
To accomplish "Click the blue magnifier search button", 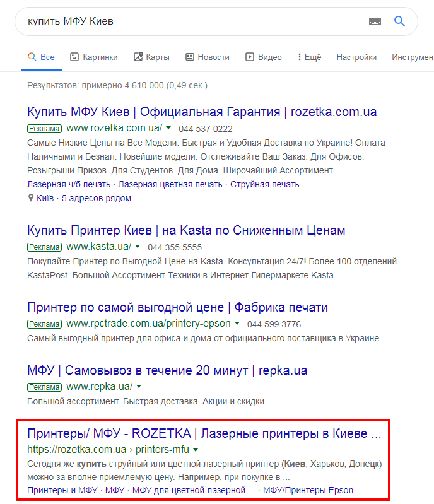I will [x=399, y=21].
